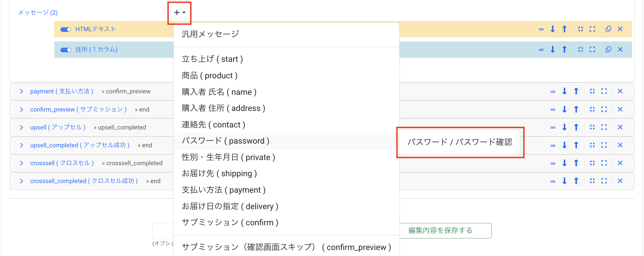Move the payment row up
644x256 pixels.
click(576, 91)
